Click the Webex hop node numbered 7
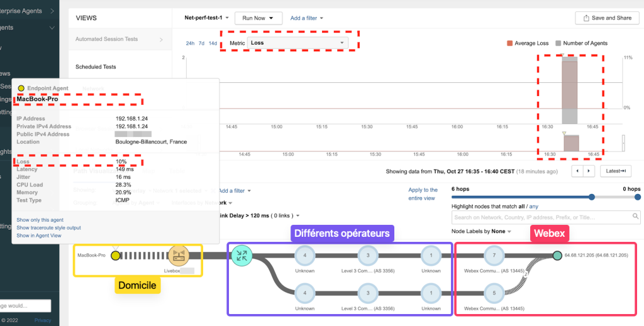This screenshot has height=326, width=644. [493, 256]
